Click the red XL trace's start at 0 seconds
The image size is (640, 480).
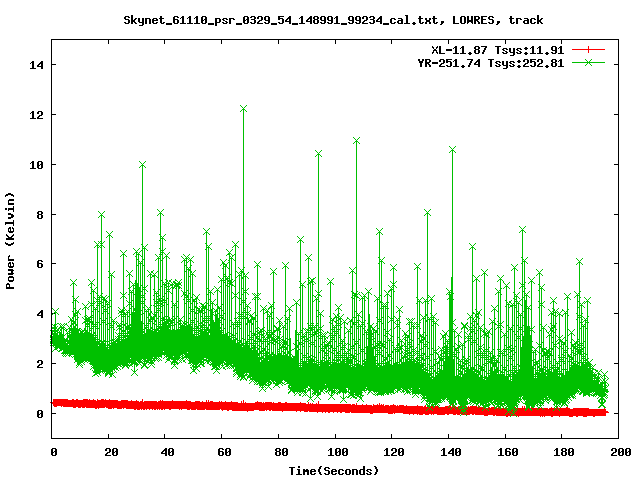pos(54,403)
